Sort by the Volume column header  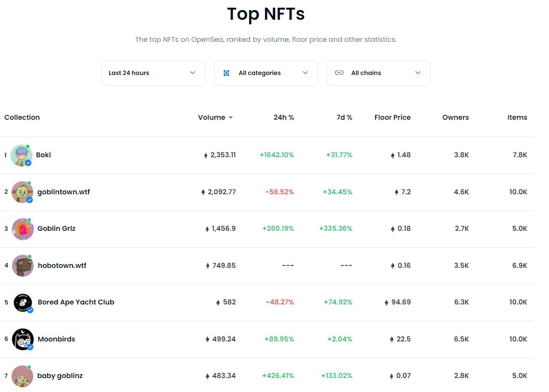(216, 117)
